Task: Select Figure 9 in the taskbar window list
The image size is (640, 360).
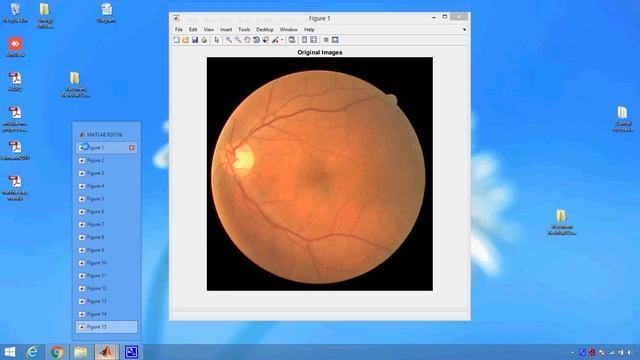Action: [x=107, y=250]
